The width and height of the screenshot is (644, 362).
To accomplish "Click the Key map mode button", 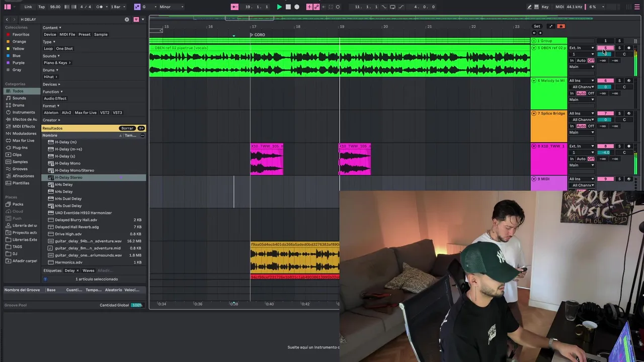I will [x=545, y=7].
